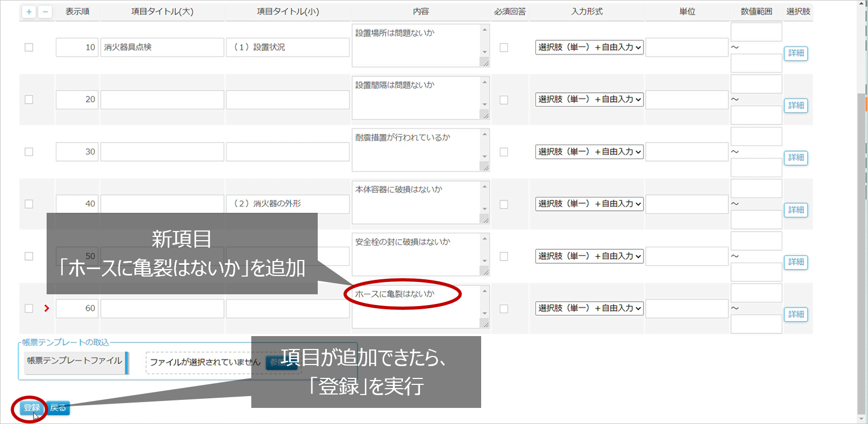The width and height of the screenshot is (868, 424).
Task: Click the 表示順 column header
Action: pyautogui.click(x=77, y=12)
